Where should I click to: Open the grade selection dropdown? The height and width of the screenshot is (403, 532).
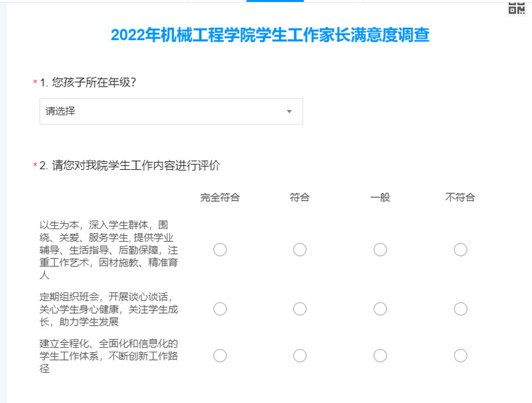[x=171, y=111]
